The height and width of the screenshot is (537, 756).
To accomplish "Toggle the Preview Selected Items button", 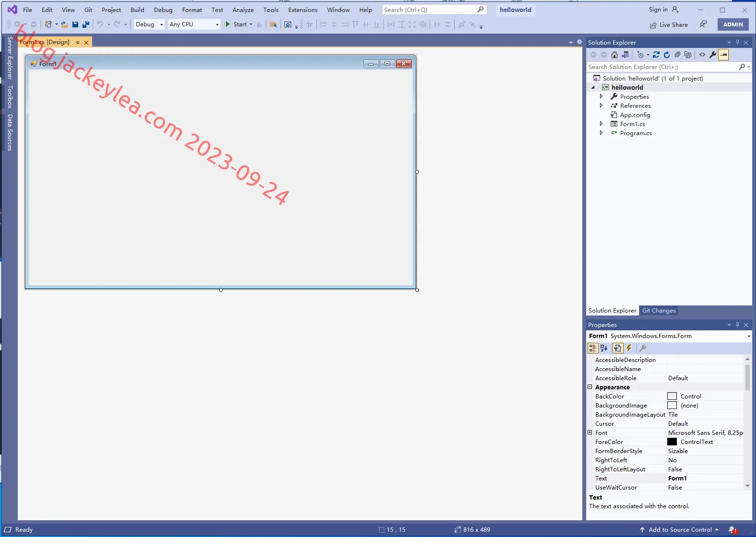I will click(723, 55).
